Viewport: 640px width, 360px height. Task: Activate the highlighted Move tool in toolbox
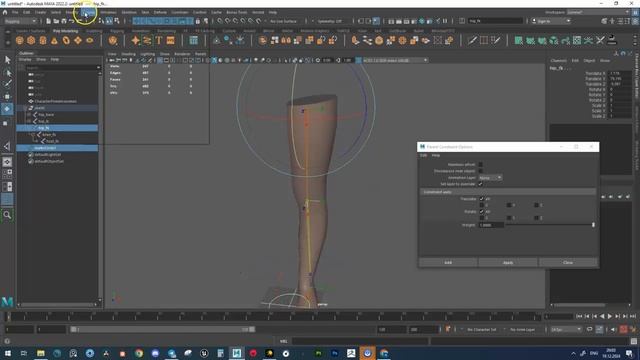[x=7, y=109]
